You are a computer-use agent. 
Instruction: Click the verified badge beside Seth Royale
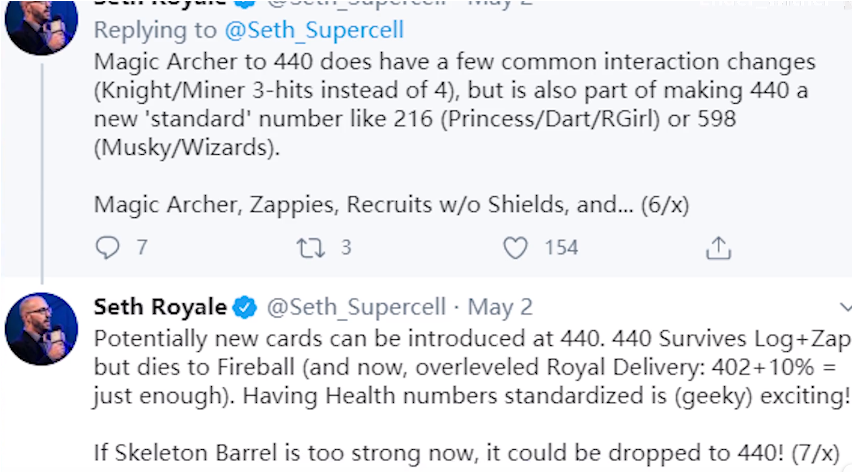tap(245, 308)
